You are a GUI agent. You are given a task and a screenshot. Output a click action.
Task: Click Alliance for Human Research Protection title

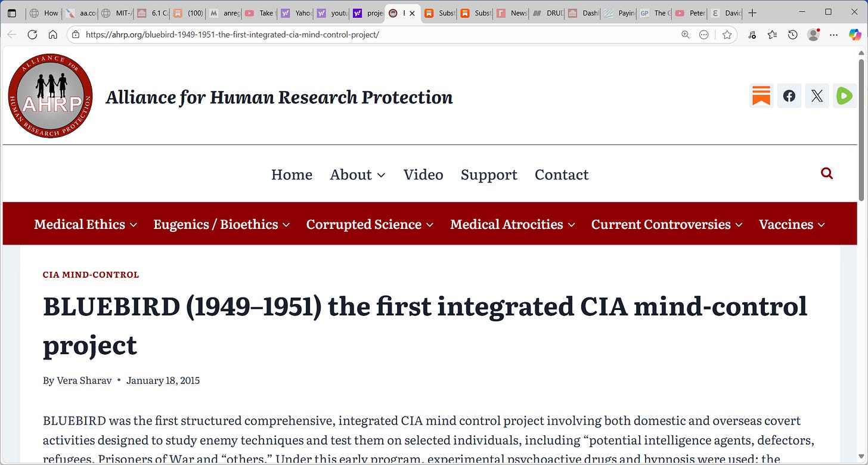(279, 97)
